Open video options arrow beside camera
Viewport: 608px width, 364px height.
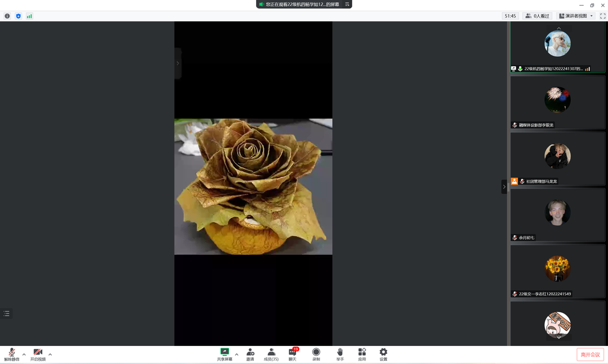click(50, 354)
